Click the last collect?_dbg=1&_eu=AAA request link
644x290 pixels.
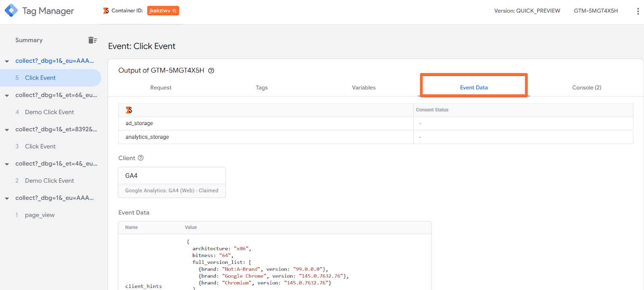click(x=54, y=198)
